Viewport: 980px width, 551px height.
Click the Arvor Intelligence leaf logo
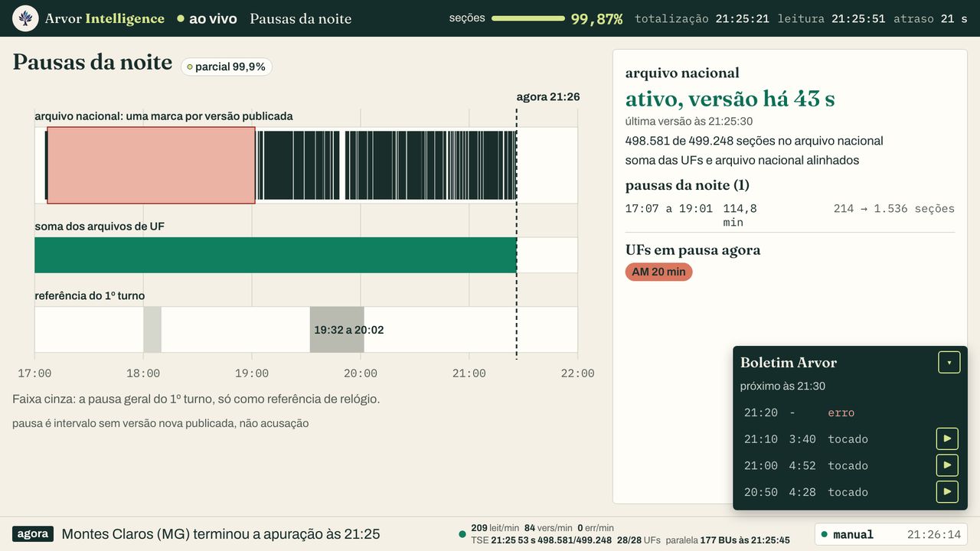[25, 18]
